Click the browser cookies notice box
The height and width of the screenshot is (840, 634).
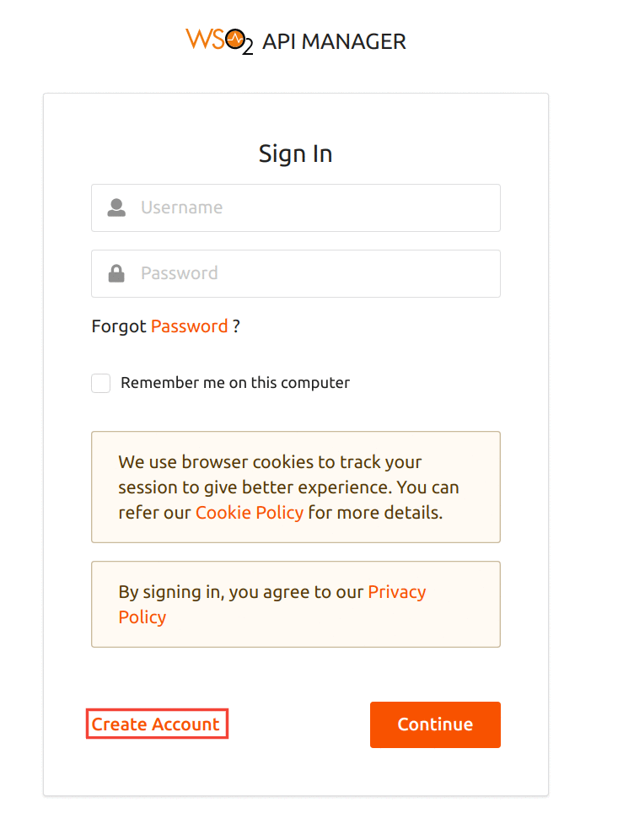click(x=296, y=487)
